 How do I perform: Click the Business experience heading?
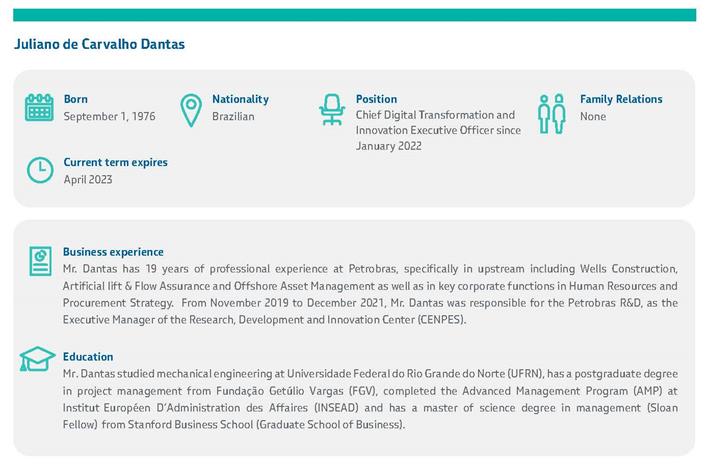pyautogui.click(x=113, y=252)
